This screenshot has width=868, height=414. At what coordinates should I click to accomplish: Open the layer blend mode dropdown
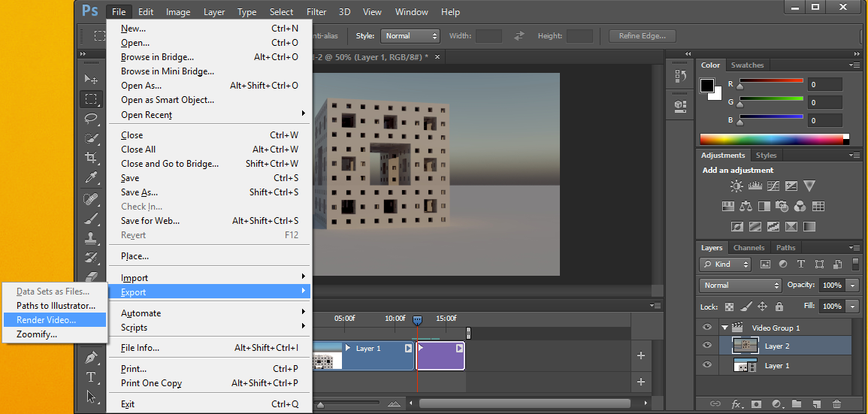pyautogui.click(x=740, y=285)
